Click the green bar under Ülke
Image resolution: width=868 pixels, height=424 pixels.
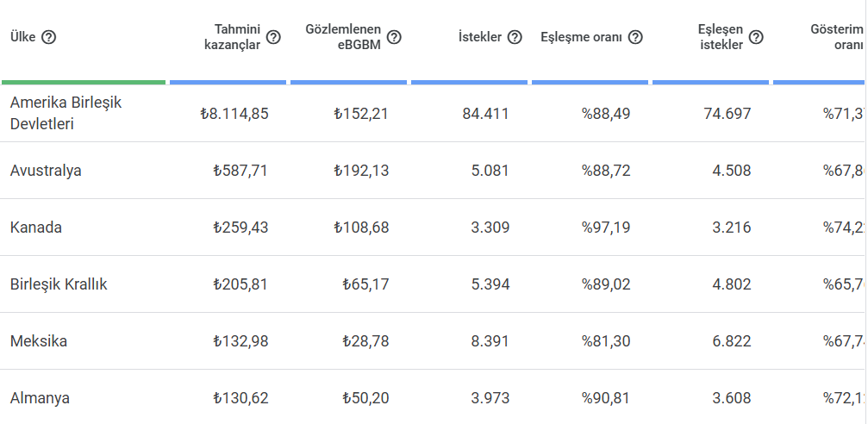point(84,83)
